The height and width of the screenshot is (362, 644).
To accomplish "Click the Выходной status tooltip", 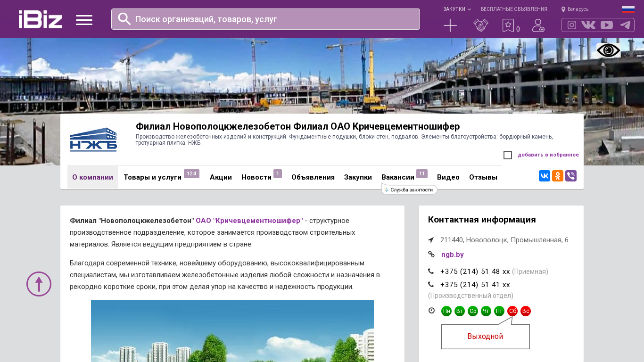I will coord(486,336).
